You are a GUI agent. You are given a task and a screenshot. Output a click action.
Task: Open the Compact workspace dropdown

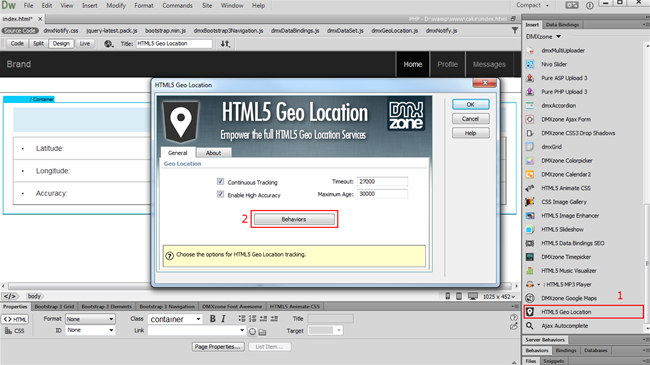[532, 5]
